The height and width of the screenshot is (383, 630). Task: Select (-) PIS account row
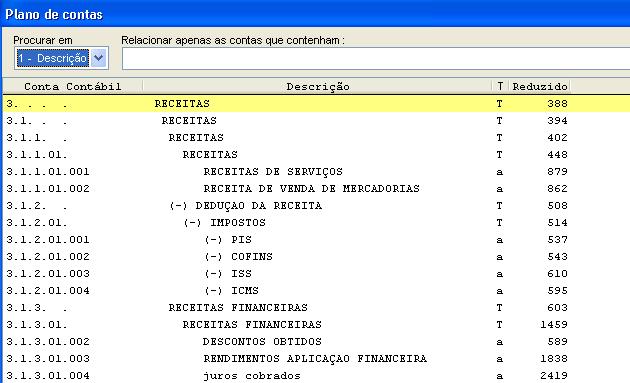[316, 240]
